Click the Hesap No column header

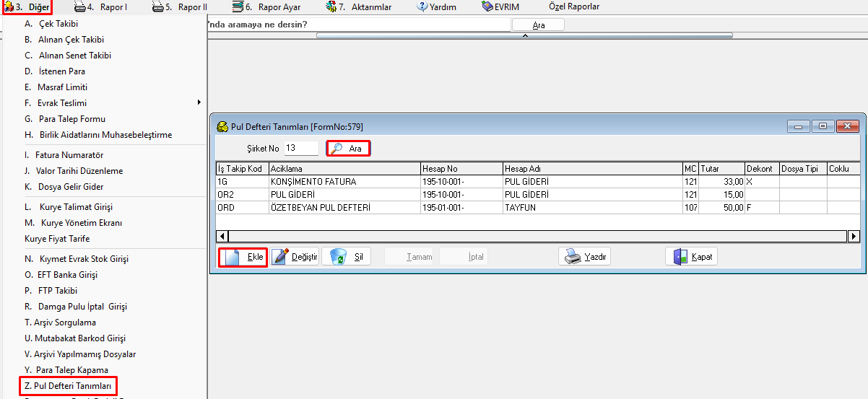(x=461, y=169)
